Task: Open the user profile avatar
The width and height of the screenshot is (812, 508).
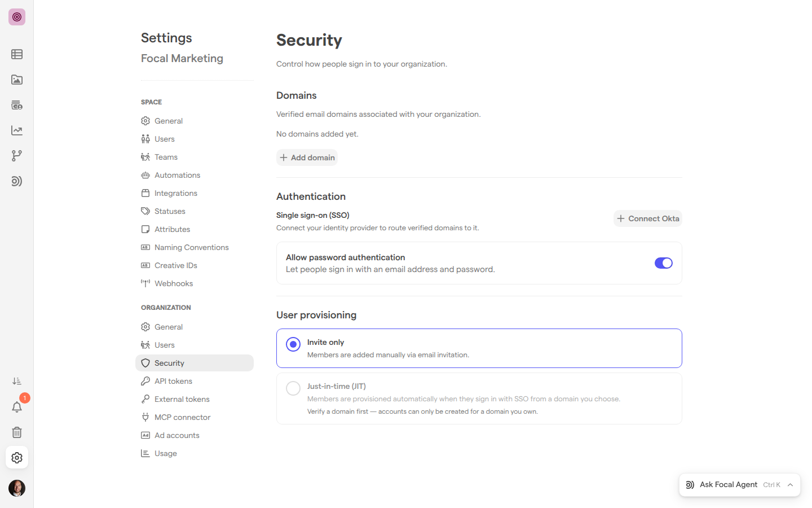Action: (17, 488)
